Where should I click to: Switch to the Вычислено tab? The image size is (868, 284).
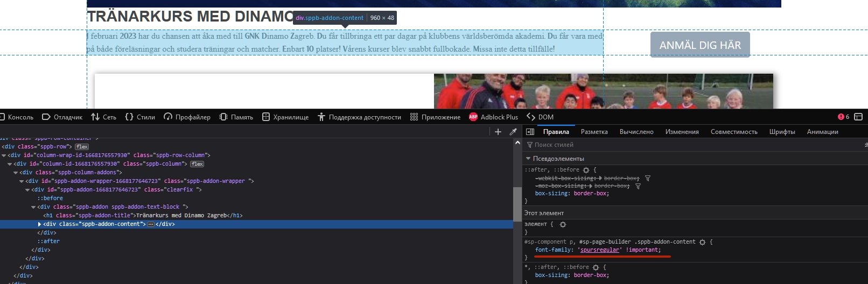coord(636,132)
